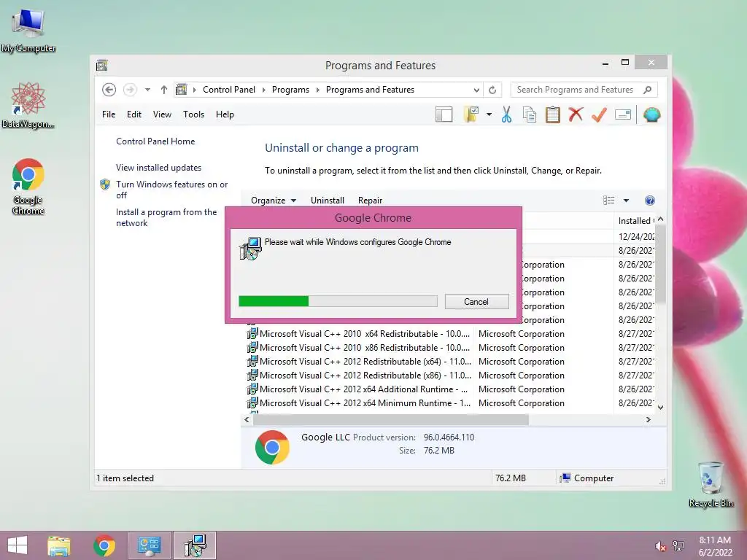Viewport: 747px width, 560px height.
Task: Click the Uninstall command button
Action: click(x=328, y=201)
